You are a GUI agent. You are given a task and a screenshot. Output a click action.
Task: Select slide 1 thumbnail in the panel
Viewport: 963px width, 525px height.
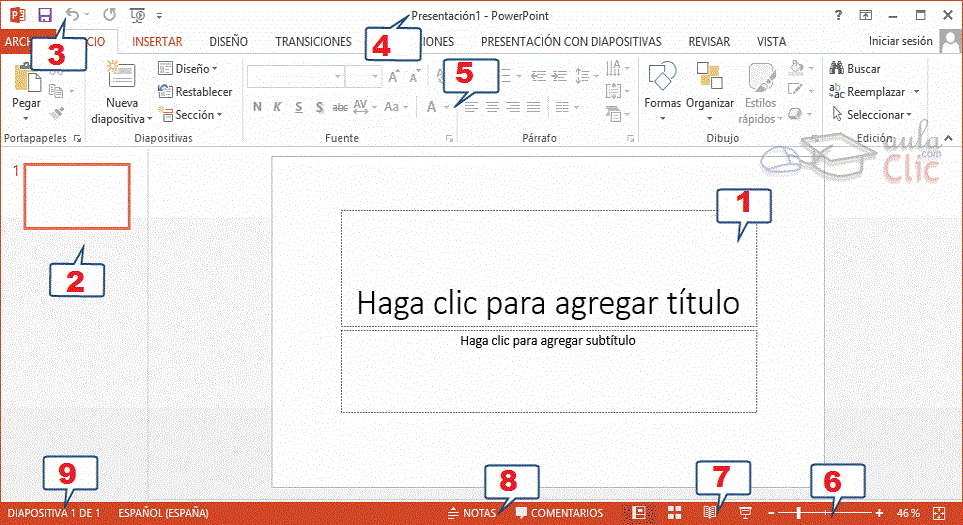[77, 197]
